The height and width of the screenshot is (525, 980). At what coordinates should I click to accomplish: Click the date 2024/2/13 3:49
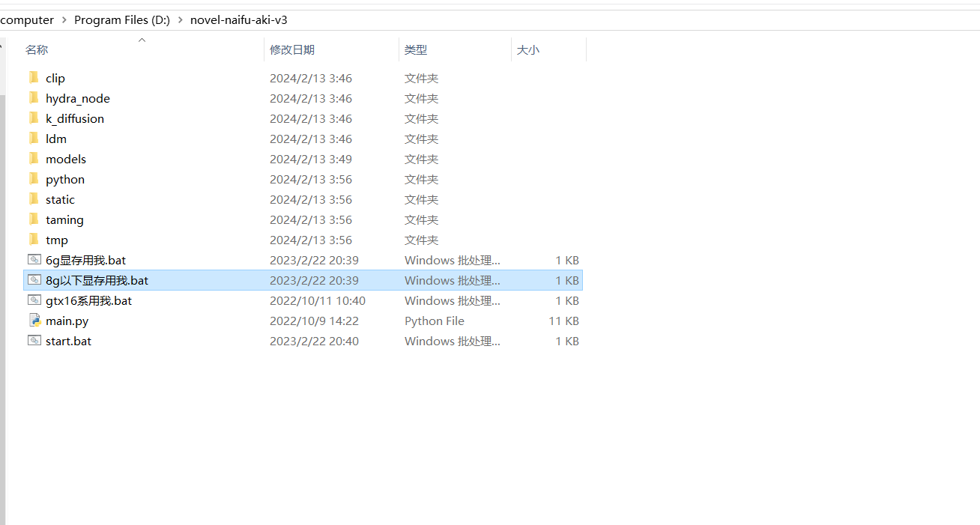point(311,159)
